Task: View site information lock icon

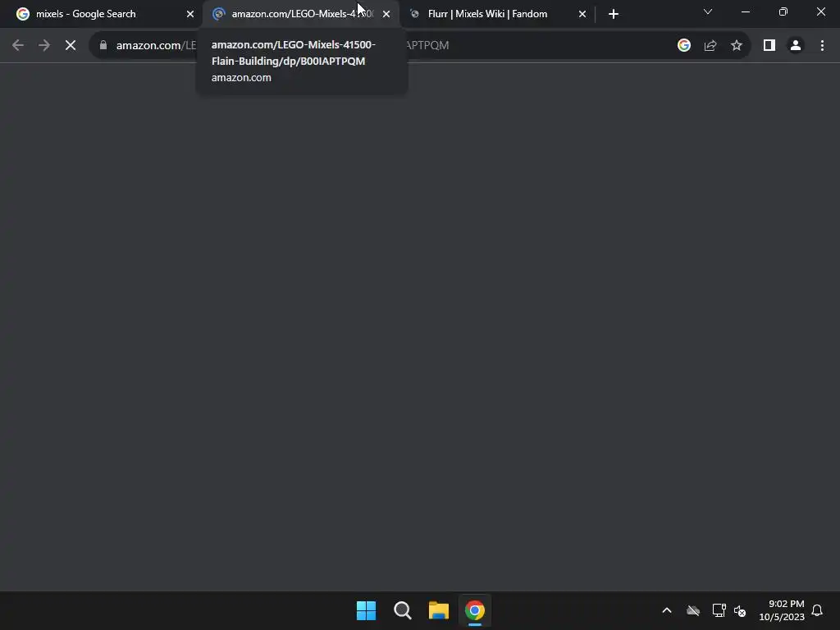Action: point(103,45)
